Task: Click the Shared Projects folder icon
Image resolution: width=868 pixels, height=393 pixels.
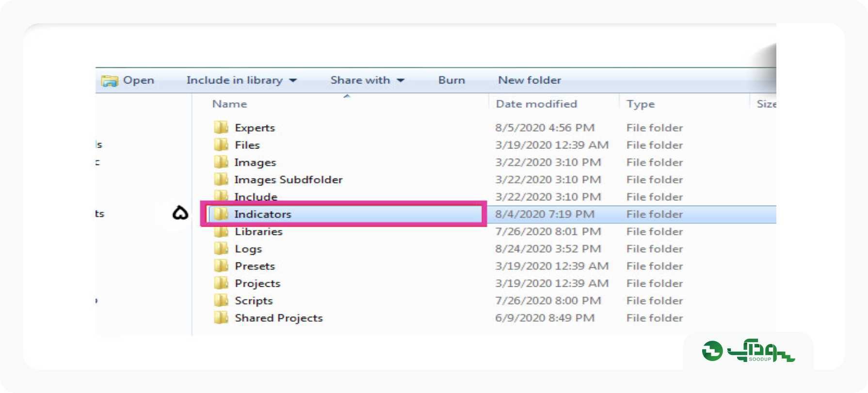Action: pyautogui.click(x=221, y=318)
